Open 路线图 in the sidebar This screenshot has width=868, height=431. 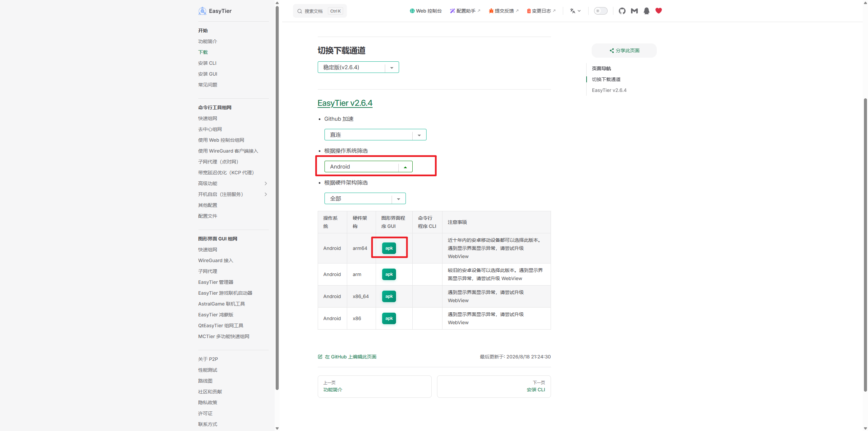click(205, 381)
